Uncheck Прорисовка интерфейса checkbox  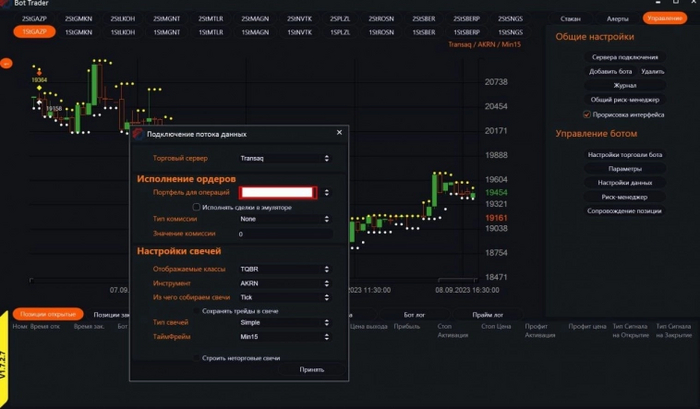pyautogui.click(x=587, y=114)
